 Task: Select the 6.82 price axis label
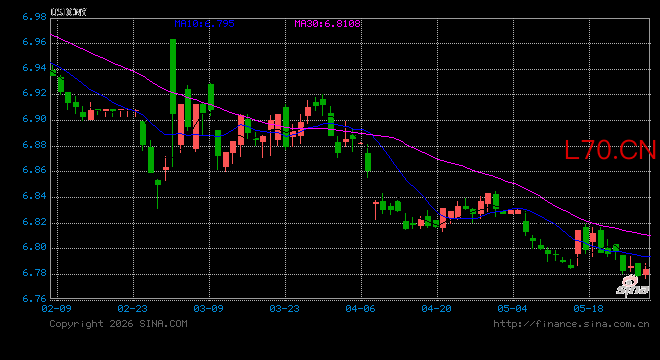34,221
